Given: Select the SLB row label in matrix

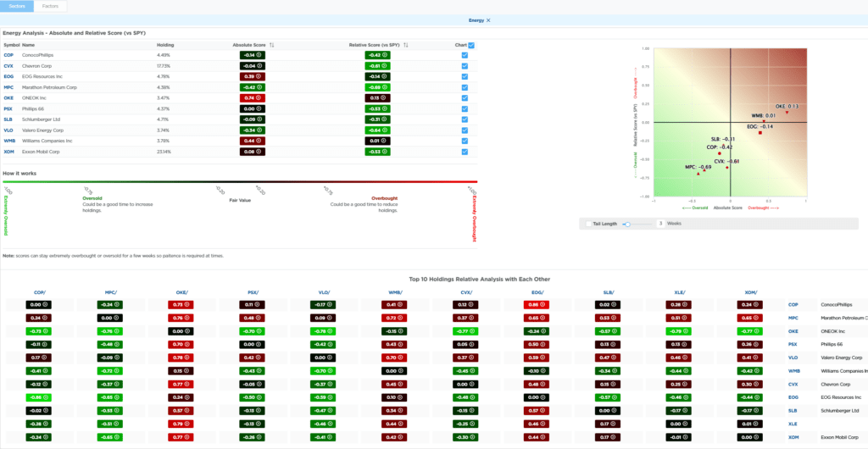Looking at the screenshot, I should pos(793,411).
